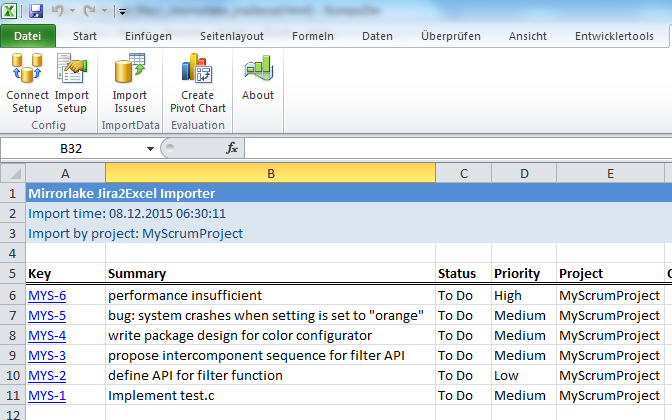The image size is (672, 420).
Task: Open the Connect Setup tool
Action: 27,84
